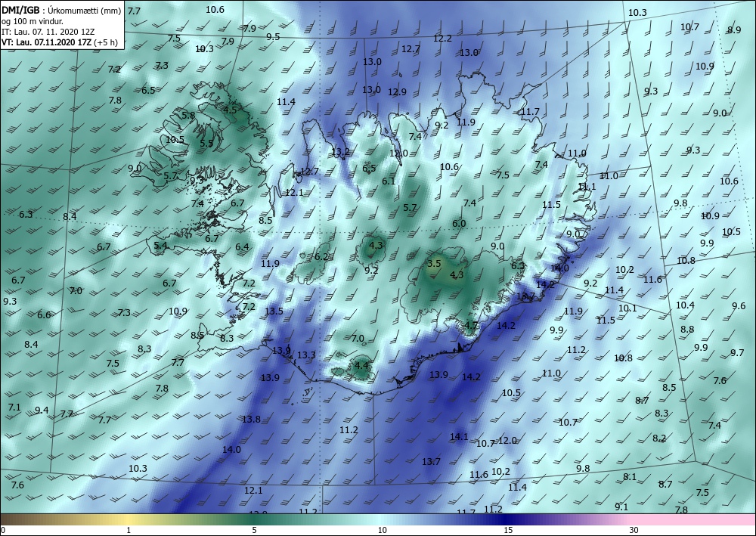The height and width of the screenshot is (536, 756).
Task: Click the 'og 100 m vindur.' line
Action: 33,21
